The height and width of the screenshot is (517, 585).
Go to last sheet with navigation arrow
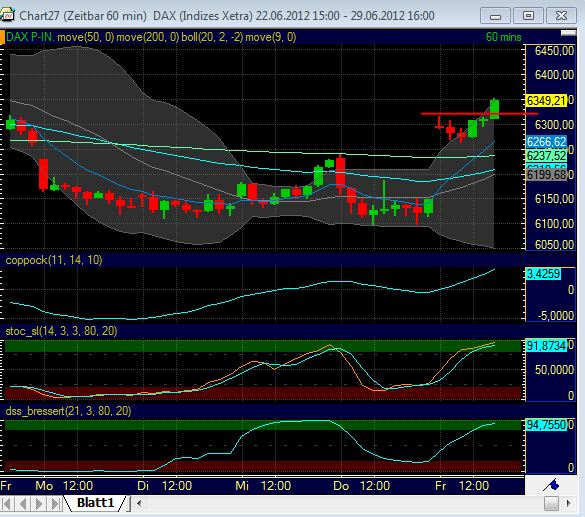(x=55, y=504)
